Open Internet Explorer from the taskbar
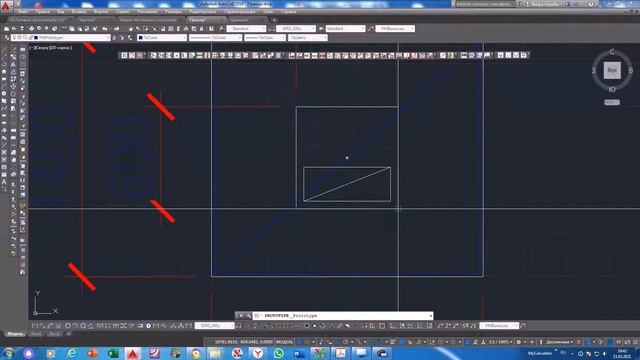 [71, 353]
